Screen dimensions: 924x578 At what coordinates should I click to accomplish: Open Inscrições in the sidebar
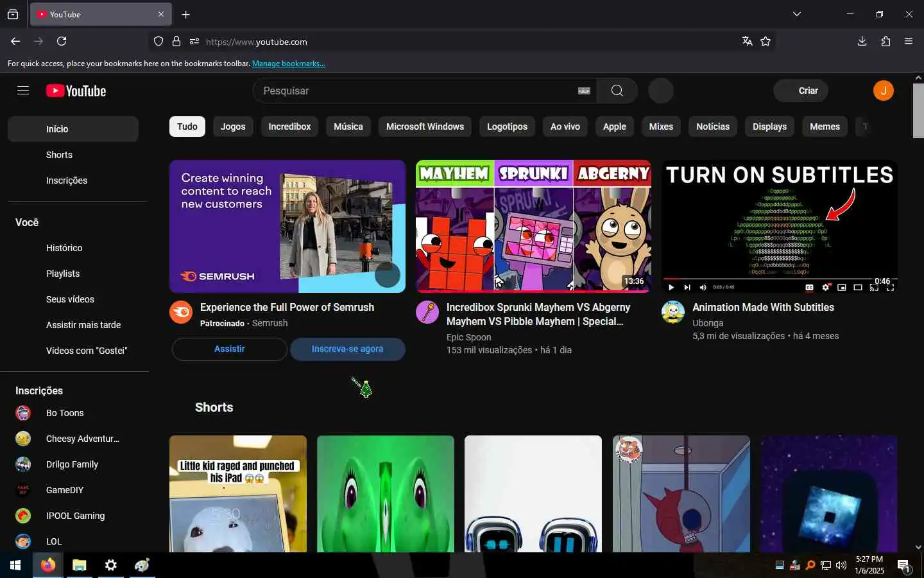pos(73,180)
